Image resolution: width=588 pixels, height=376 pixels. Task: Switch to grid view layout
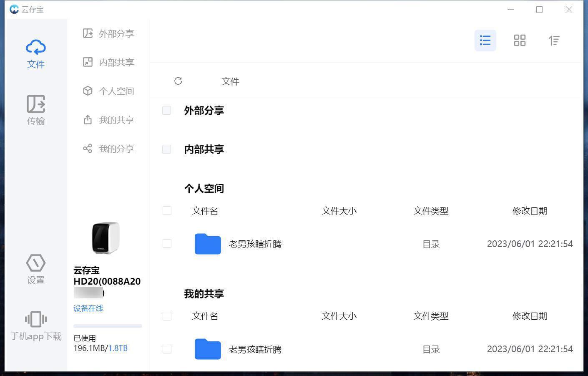tap(520, 40)
